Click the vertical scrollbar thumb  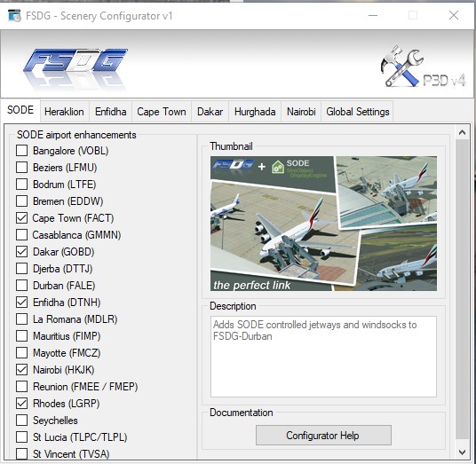pos(462,289)
